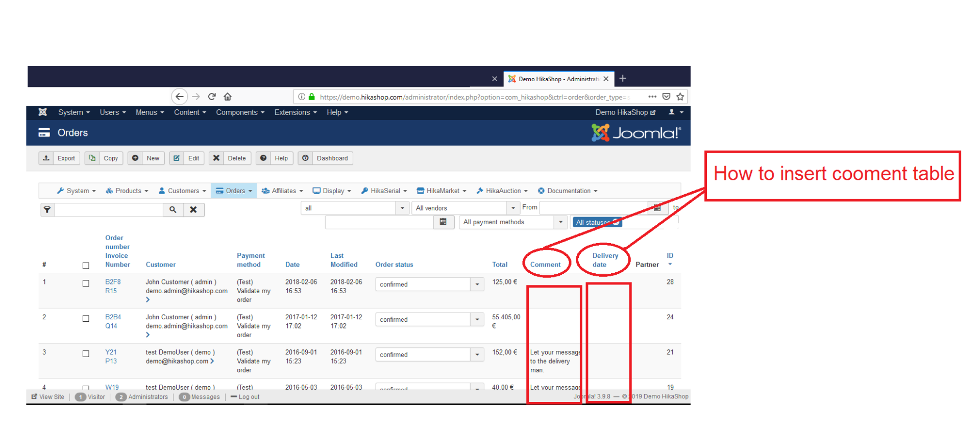Click the View Site link in the footer
This screenshot has height=426, width=980.
[x=48, y=397]
